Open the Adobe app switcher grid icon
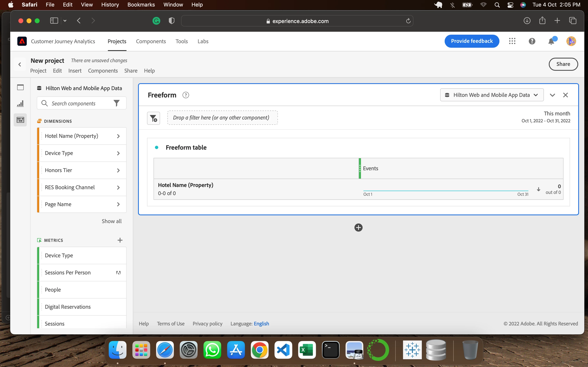 [512, 41]
